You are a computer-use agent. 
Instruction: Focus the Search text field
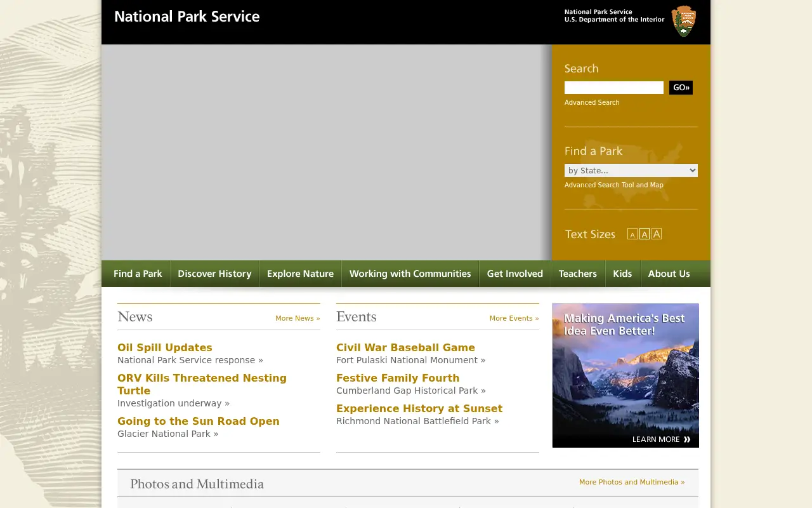(x=614, y=88)
